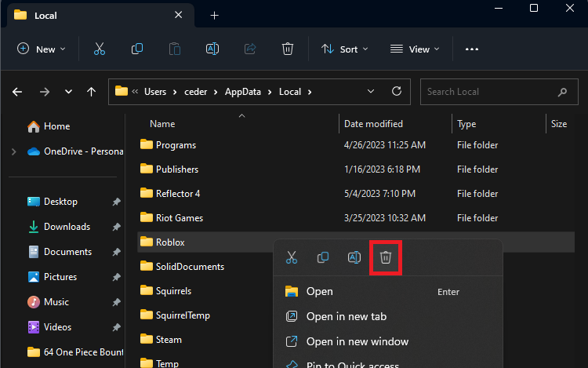
Task: Open the See more ellipsis menu
Action: [x=471, y=49]
